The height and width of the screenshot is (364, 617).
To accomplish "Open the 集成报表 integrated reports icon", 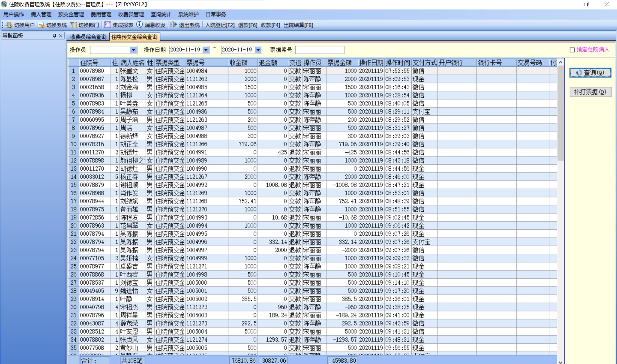I will [107, 25].
